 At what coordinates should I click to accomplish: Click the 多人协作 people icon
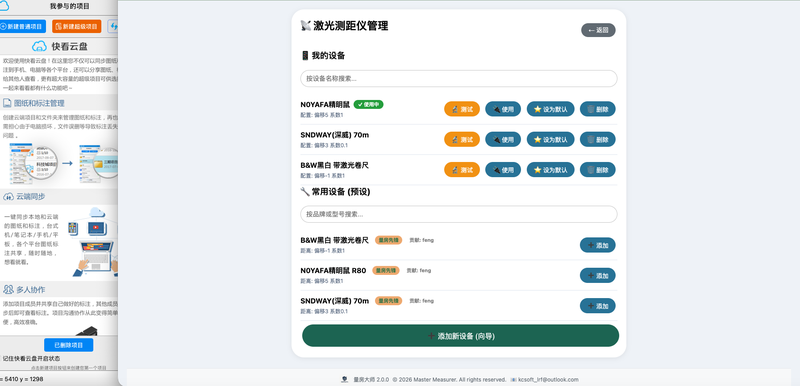8,290
